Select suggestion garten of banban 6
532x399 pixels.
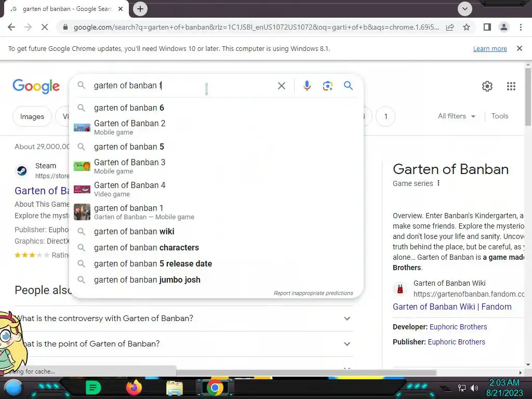[x=216, y=108]
